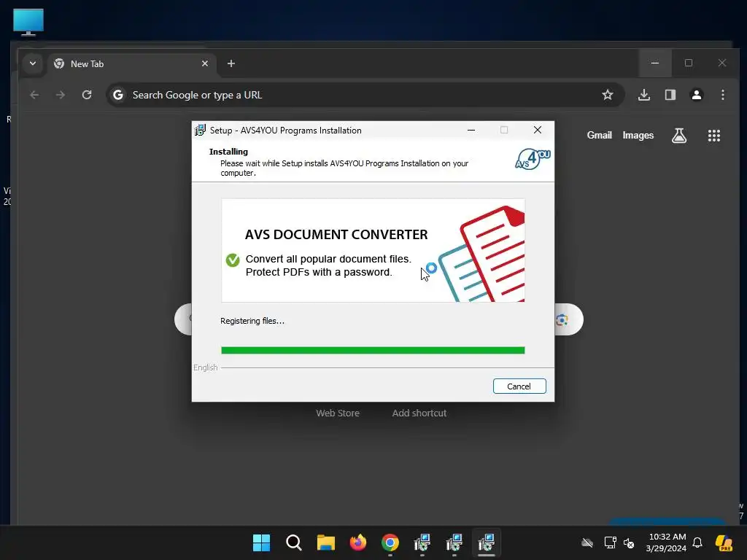Open Search Labs flask icon

point(679,136)
